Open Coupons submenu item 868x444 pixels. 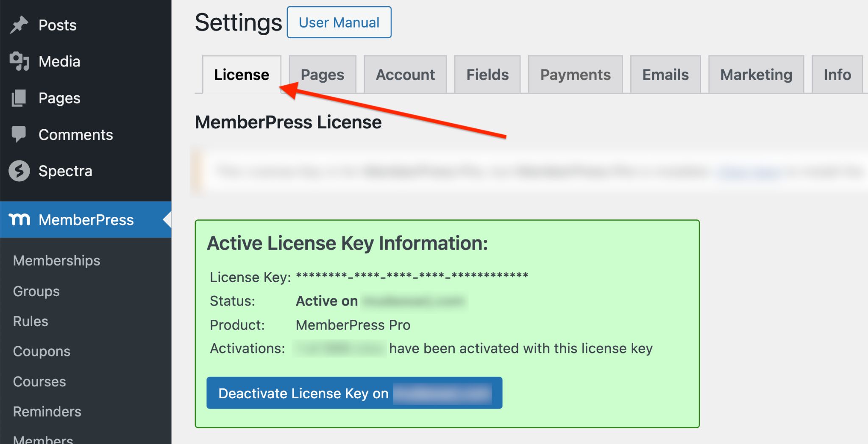(42, 351)
